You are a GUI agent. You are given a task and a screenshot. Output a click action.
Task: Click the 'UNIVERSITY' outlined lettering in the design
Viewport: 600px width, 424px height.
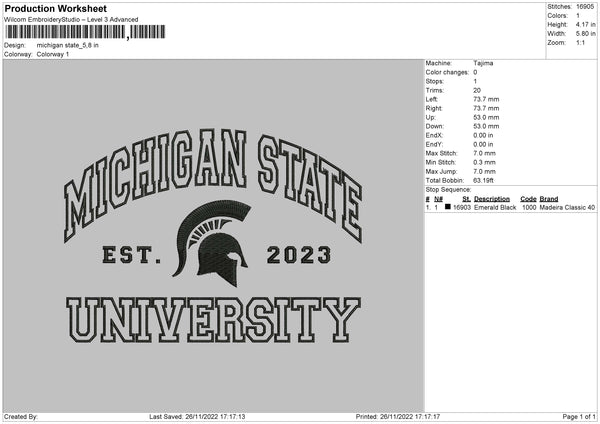213,320
